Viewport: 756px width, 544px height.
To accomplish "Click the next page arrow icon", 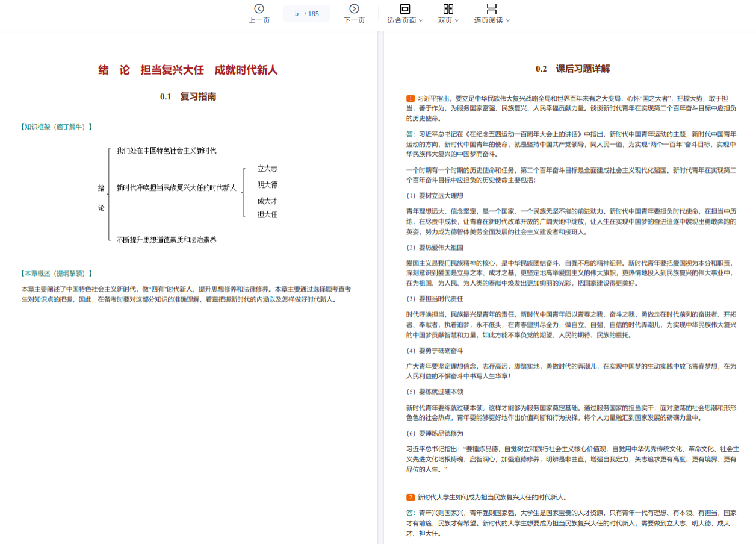I will tap(354, 8).
